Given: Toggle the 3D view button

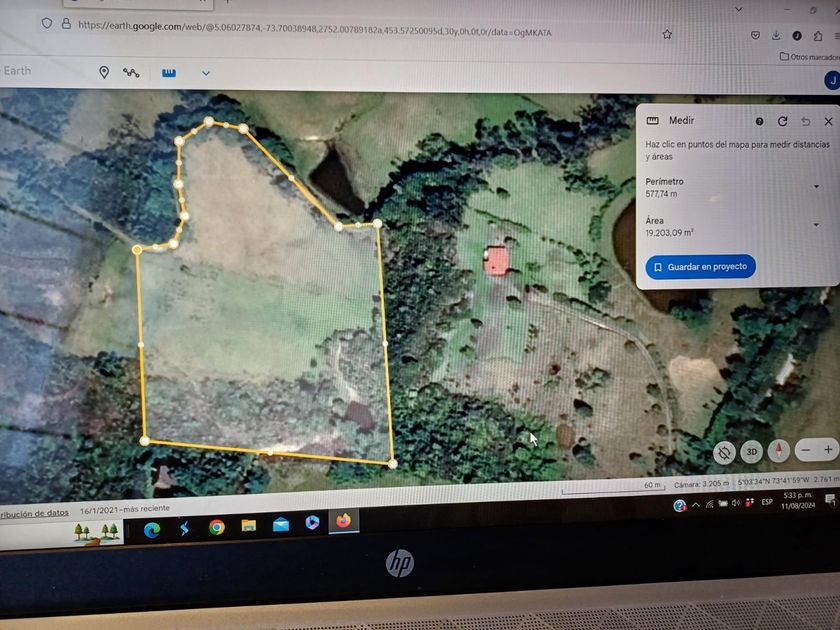Looking at the screenshot, I should pyautogui.click(x=752, y=452).
